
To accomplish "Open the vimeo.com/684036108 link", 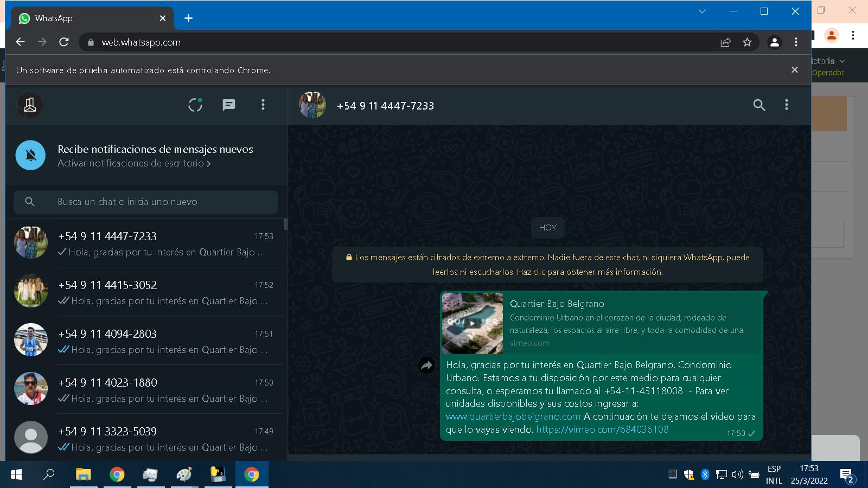I will point(602,429).
